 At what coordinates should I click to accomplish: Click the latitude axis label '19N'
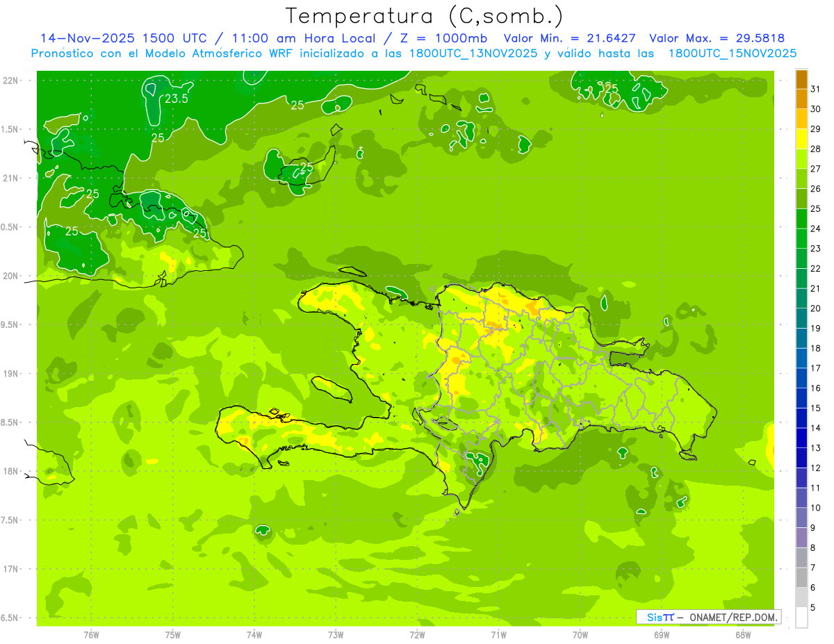[11, 374]
